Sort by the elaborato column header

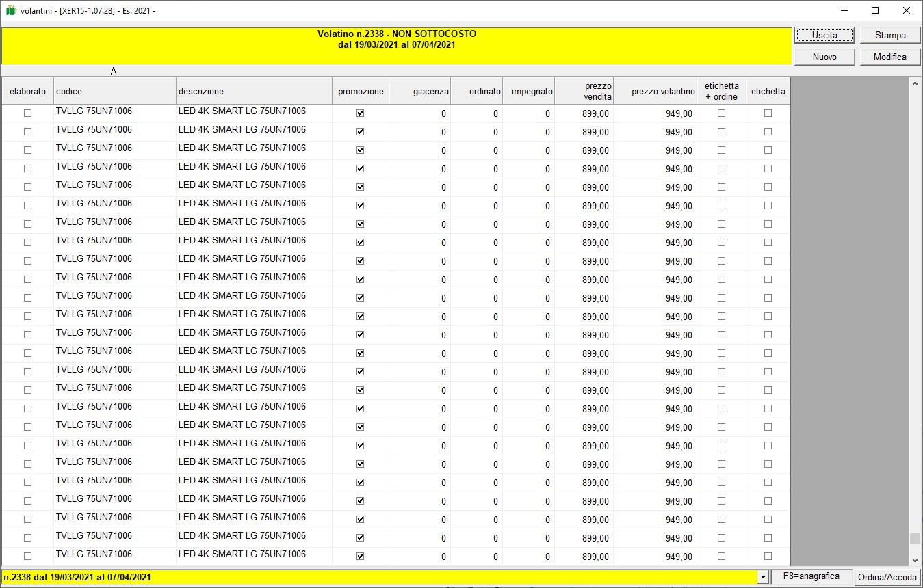pyautogui.click(x=27, y=91)
